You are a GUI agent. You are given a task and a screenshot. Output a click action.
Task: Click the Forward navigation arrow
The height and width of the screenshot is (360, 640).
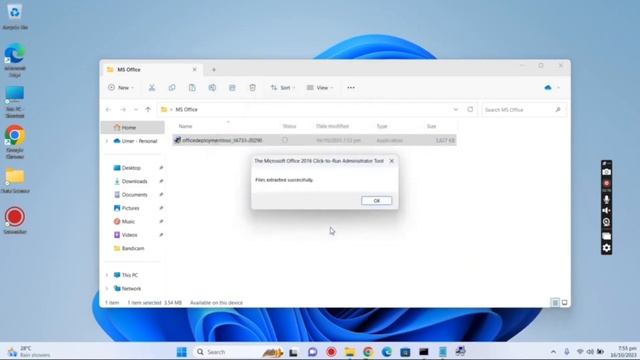(123, 109)
